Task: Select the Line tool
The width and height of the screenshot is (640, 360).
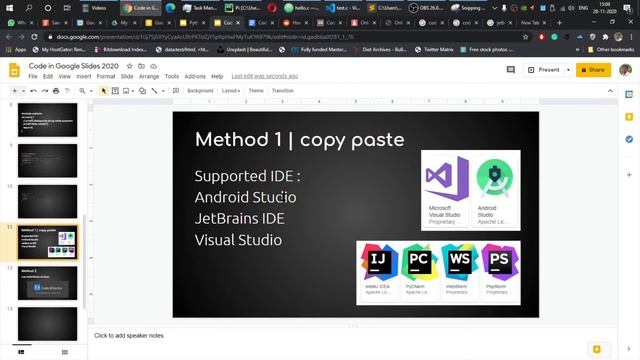Action: [154, 91]
